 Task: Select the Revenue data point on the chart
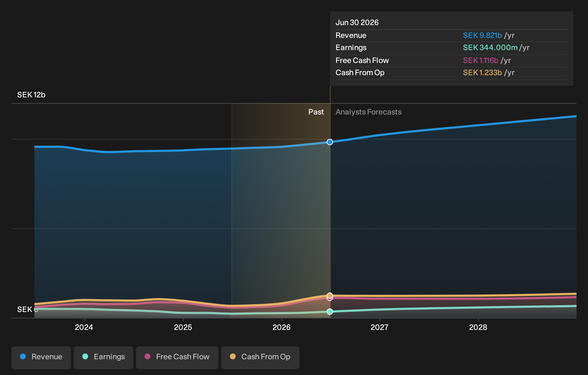[330, 142]
